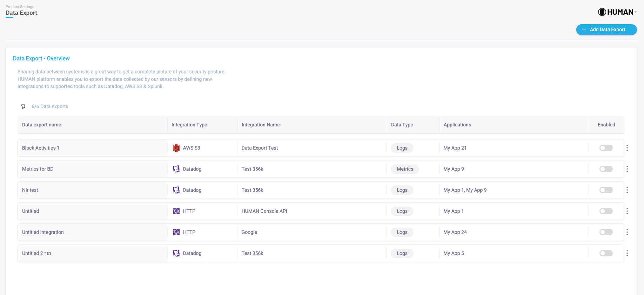Open the Nir test data export

coord(30,190)
